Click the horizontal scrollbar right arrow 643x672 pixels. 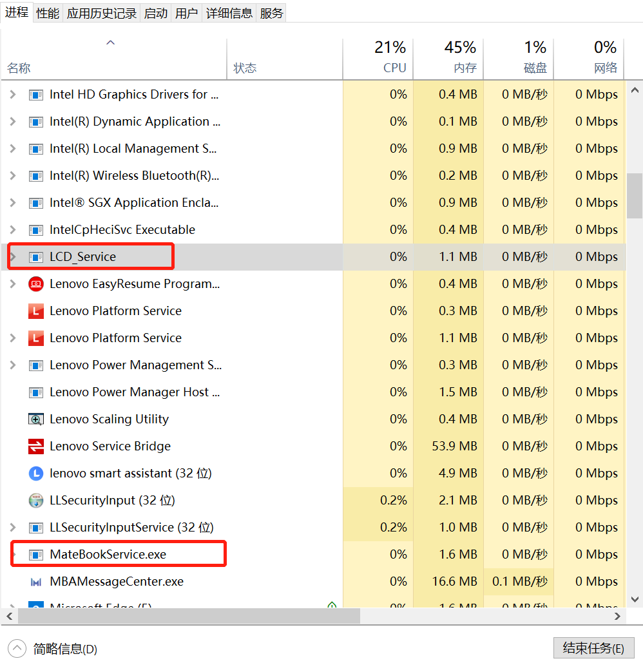click(617, 616)
